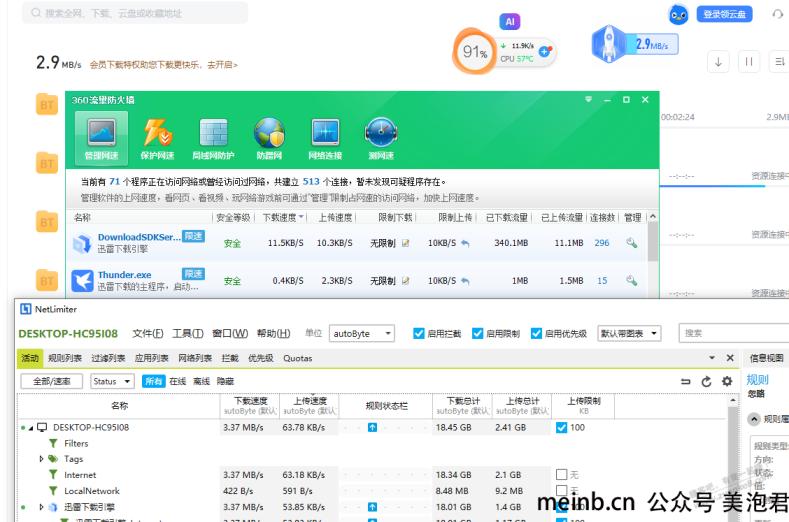789x522 pixels.
Task: Click the NetLimiter refresh icon
Action: coord(706,382)
